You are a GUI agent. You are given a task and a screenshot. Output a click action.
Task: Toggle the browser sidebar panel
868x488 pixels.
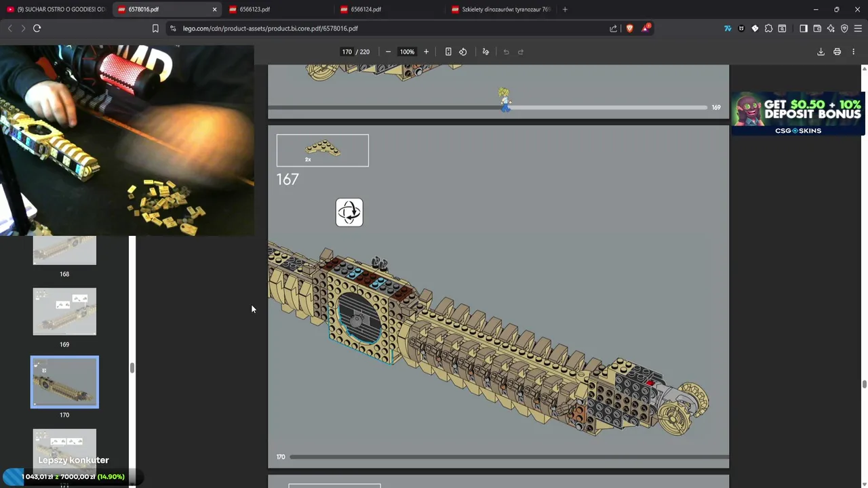[804, 28]
